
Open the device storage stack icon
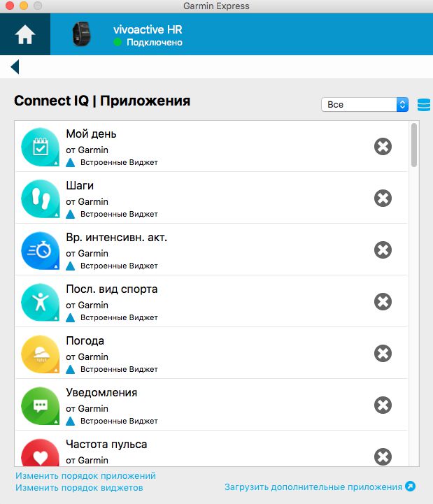[424, 105]
